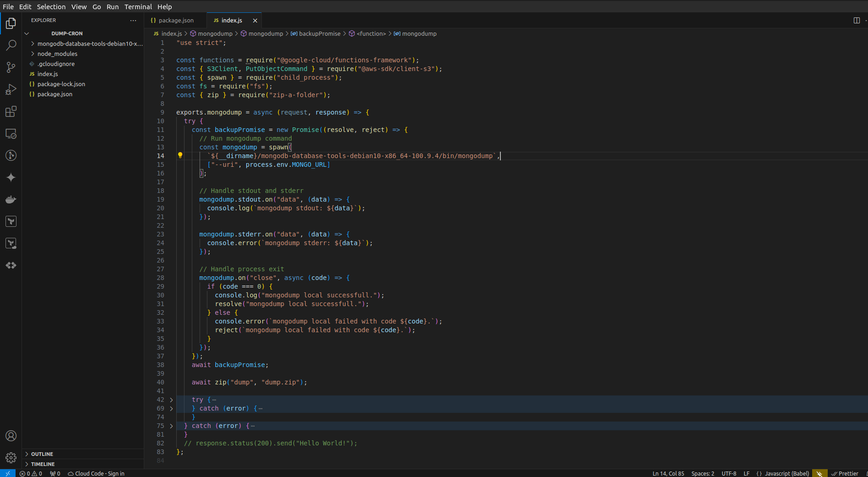Open the Cloud Code diamonds icon
The width and height of the screenshot is (868, 477).
[x=11, y=265]
